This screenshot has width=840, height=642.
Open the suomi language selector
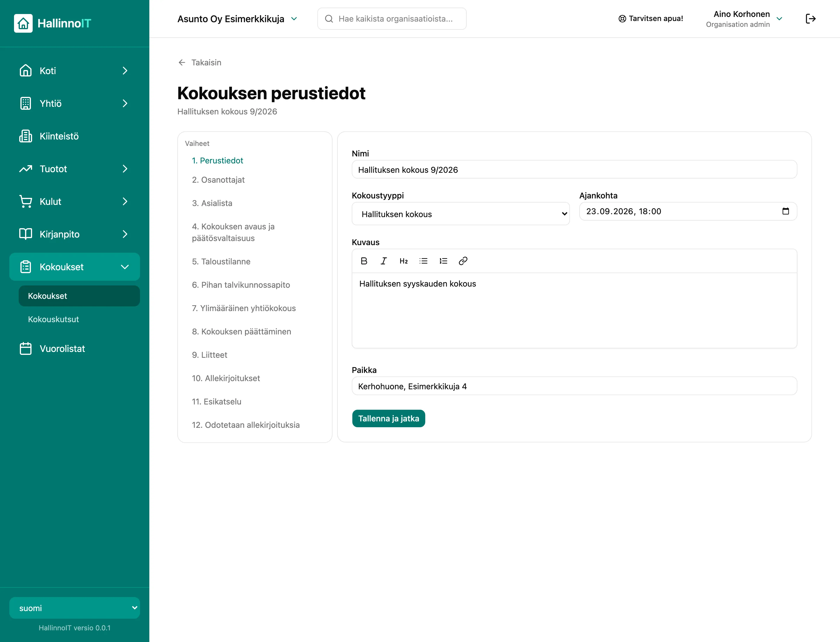[x=74, y=608]
